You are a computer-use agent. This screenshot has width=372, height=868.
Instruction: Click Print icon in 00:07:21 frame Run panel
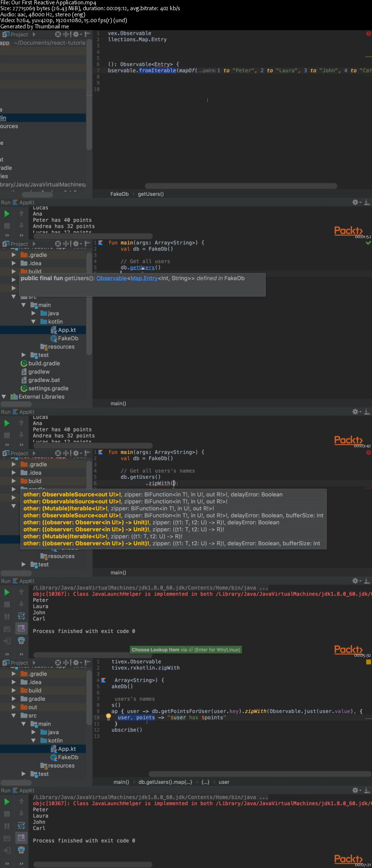[x=21, y=850]
